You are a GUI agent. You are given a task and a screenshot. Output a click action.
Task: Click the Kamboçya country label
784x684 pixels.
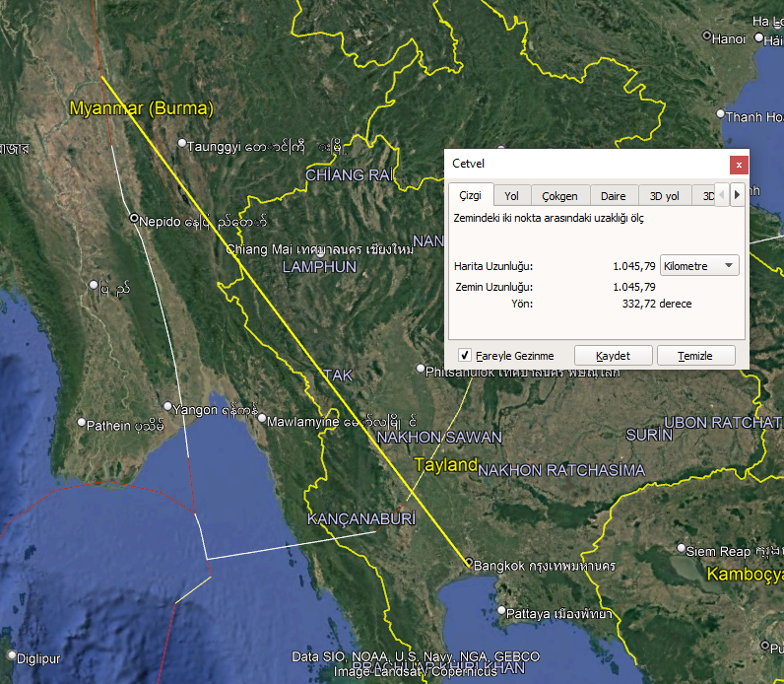click(745, 574)
